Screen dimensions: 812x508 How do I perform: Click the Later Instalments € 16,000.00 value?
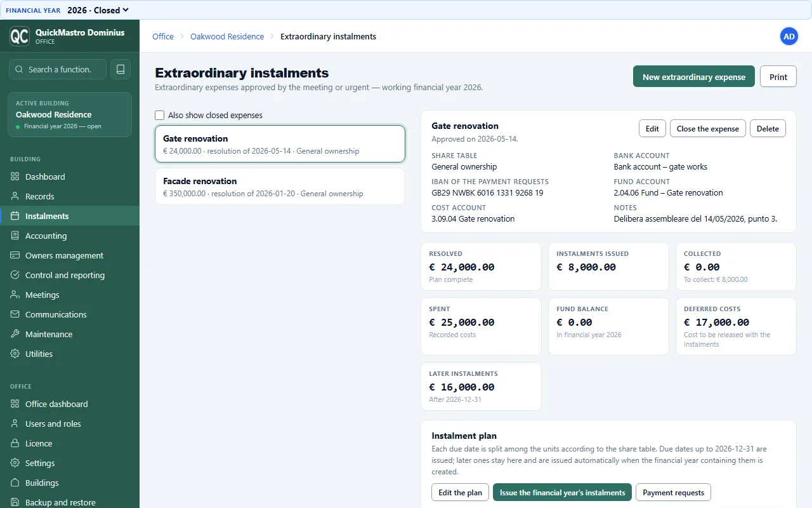tap(461, 387)
